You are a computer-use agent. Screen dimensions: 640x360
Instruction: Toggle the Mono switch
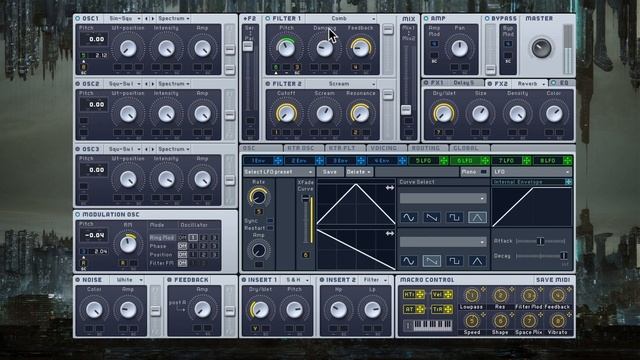(x=483, y=172)
